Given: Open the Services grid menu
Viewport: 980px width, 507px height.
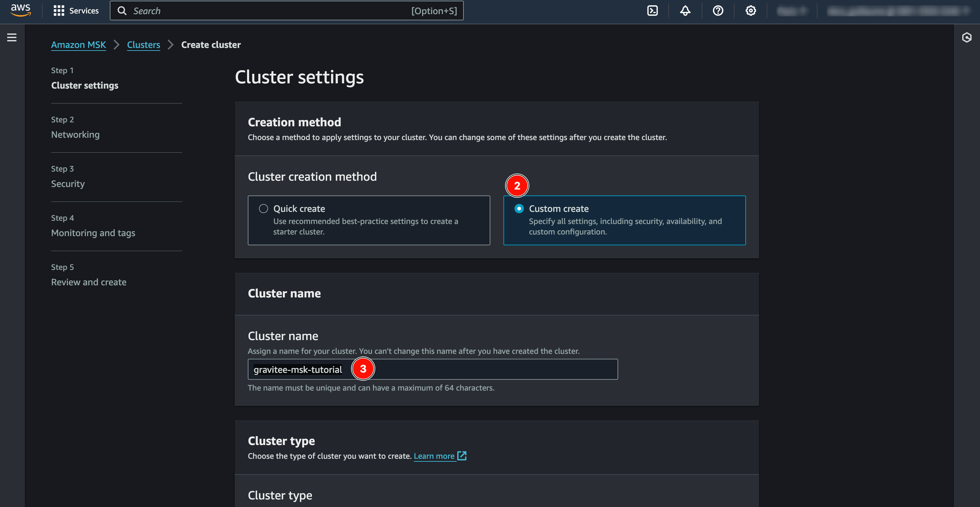Looking at the screenshot, I should (58, 11).
